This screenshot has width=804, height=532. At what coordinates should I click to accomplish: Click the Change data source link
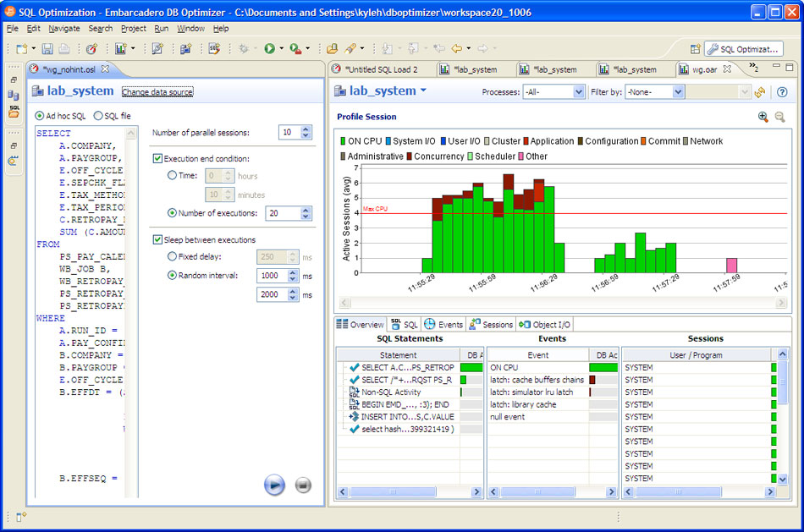tap(157, 91)
